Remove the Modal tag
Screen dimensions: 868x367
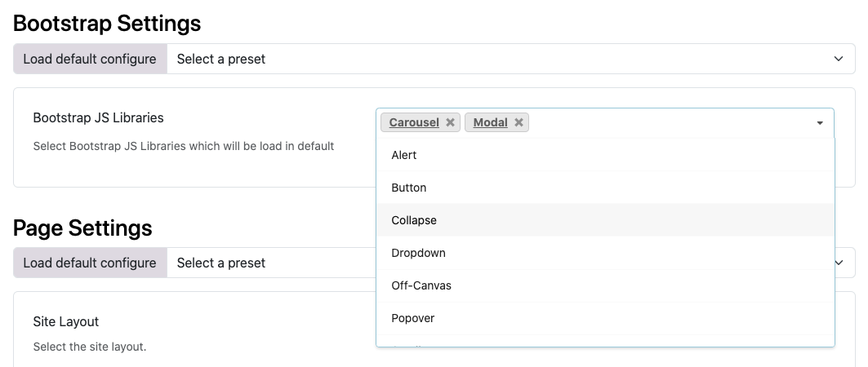click(519, 122)
